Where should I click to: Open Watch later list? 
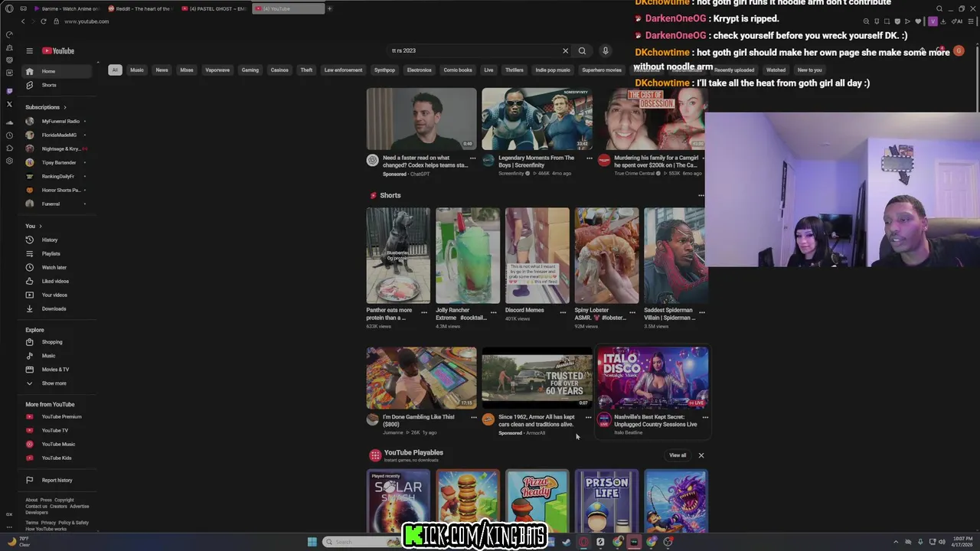(57, 267)
